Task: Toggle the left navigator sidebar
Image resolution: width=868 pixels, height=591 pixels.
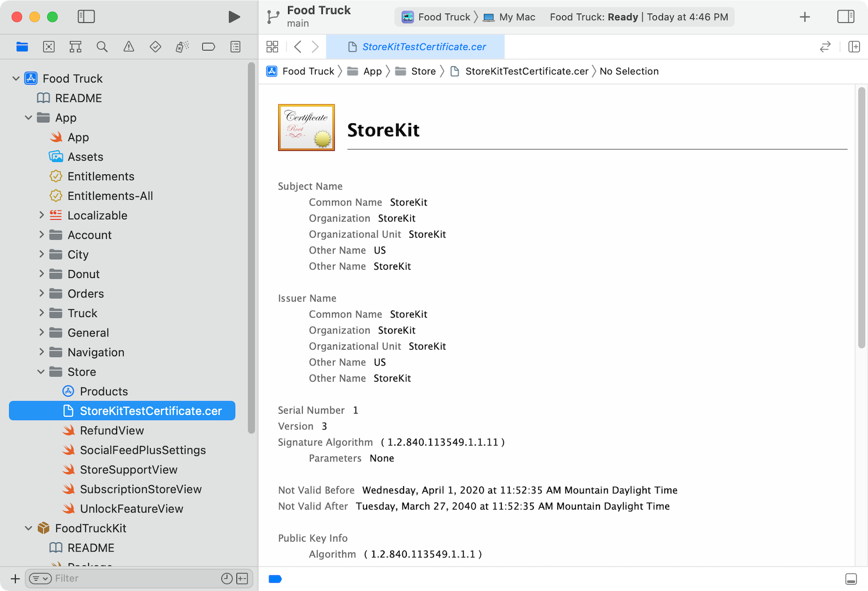Action: pos(86,17)
